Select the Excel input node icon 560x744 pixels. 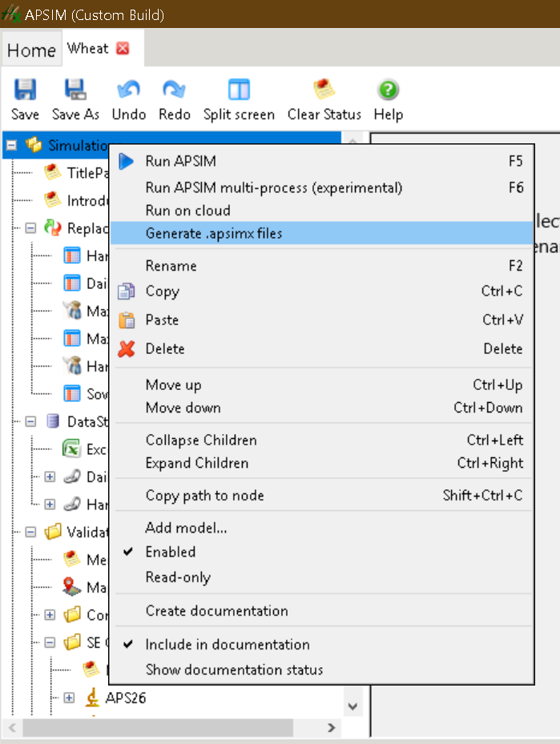coord(71,448)
